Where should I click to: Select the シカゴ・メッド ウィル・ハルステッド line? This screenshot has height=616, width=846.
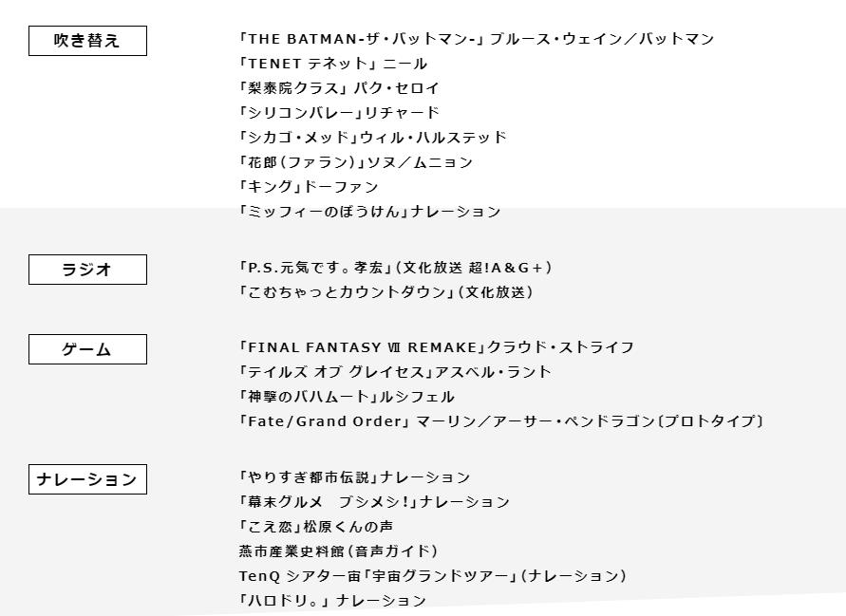[372, 138]
